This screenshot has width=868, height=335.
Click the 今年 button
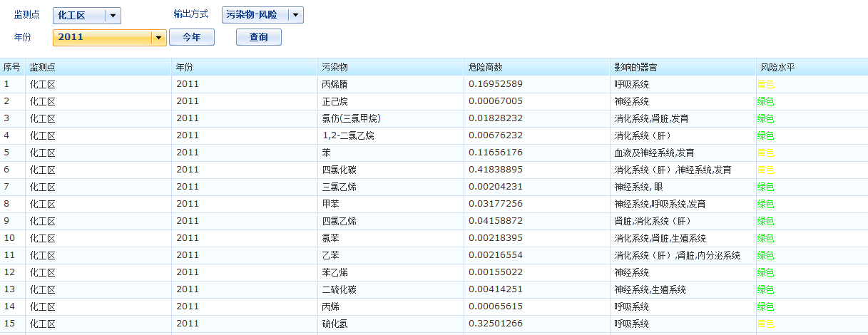(x=192, y=38)
